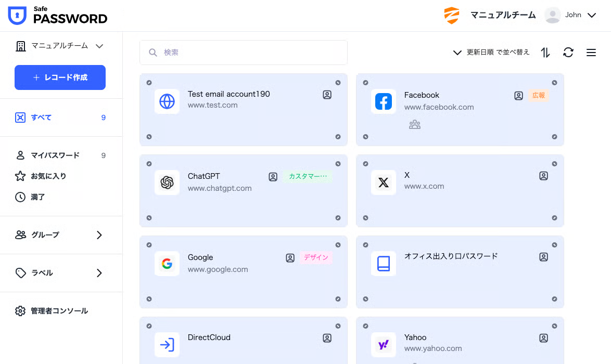Click the X logo icon
This screenshot has height=364, width=611.
pyautogui.click(x=384, y=183)
